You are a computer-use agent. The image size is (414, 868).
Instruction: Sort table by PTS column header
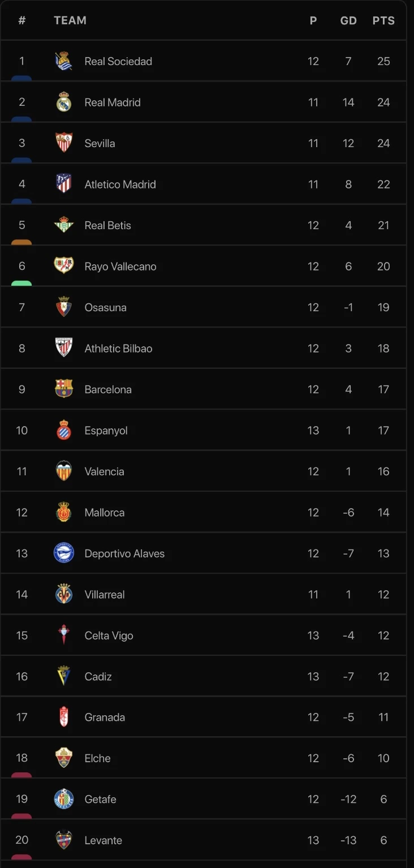pyautogui.click(x=383, y=20)
